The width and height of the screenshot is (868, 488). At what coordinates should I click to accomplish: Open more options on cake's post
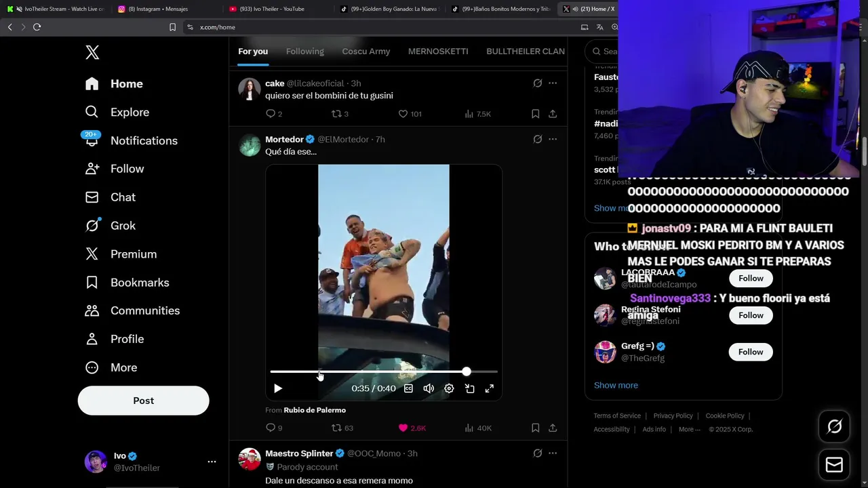[x=553, y=83]
